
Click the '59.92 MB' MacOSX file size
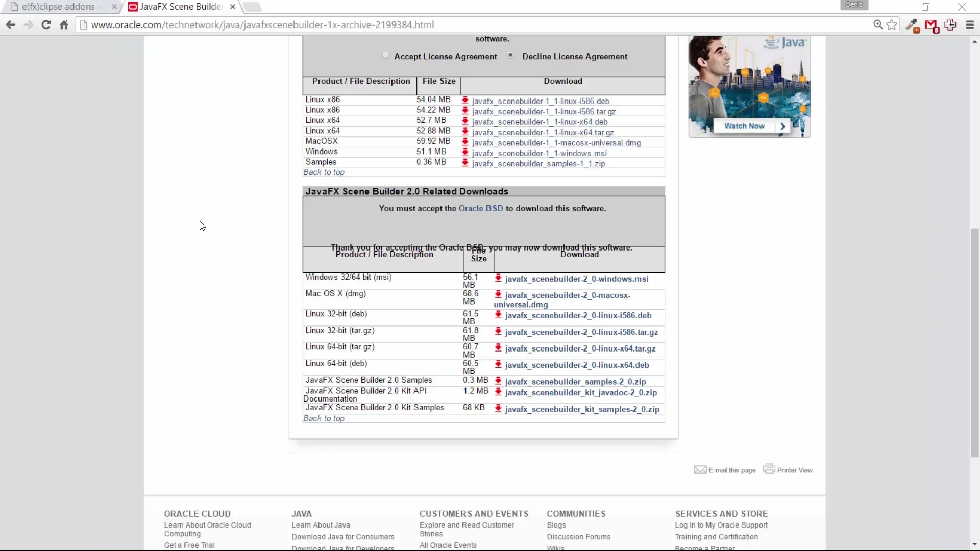click(433, 141)
